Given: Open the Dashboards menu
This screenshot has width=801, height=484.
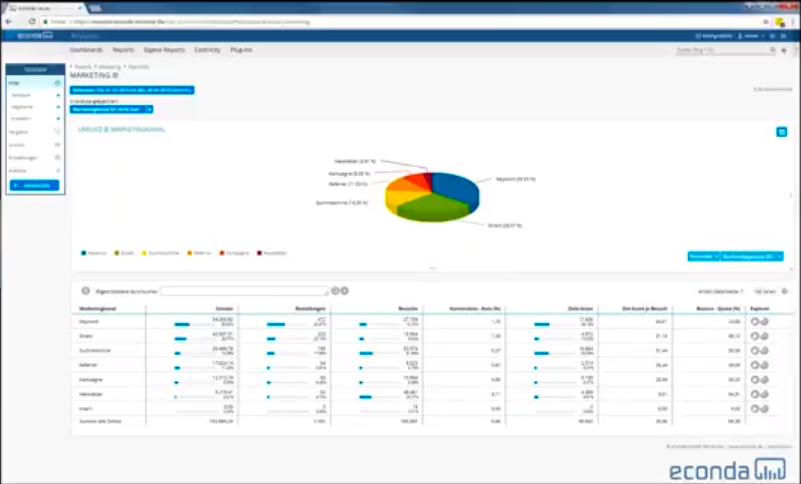Looking at the screenshot, I should pyautogui.click(x=86, y=49).
